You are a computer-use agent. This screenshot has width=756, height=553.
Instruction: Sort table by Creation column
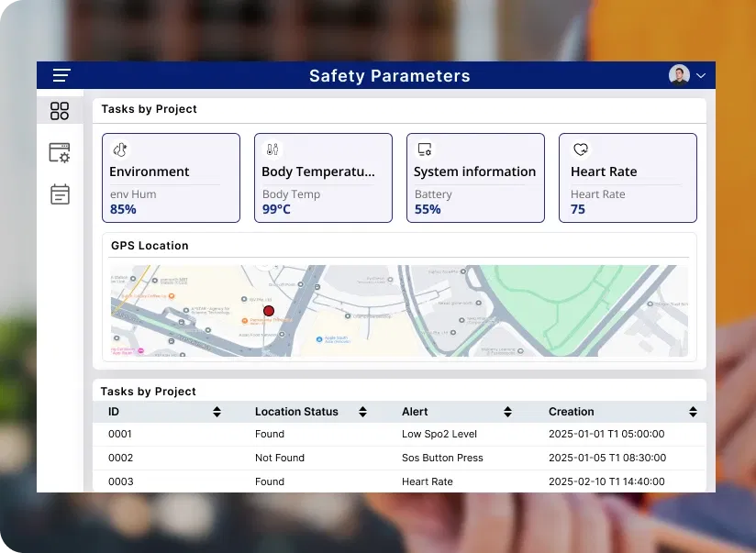point(693,412)
